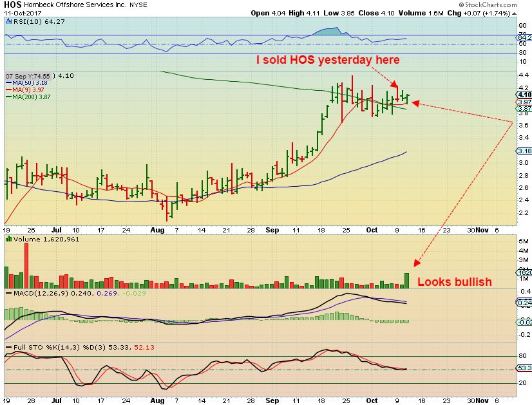Click the NYSE exchange label
Screen dimensions: 532x405
click(138, 5)
